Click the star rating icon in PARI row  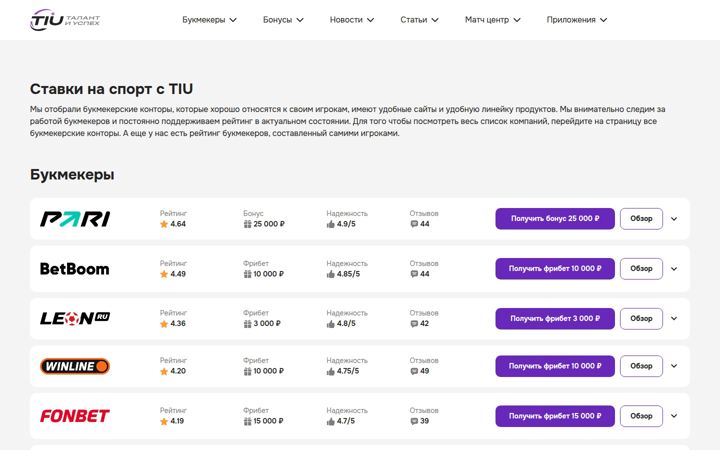[x=164, y=224]
